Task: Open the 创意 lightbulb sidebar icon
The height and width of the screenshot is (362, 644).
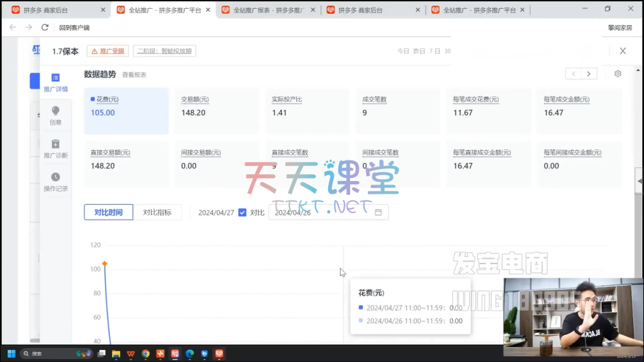Action: click(x=55, y=115)
